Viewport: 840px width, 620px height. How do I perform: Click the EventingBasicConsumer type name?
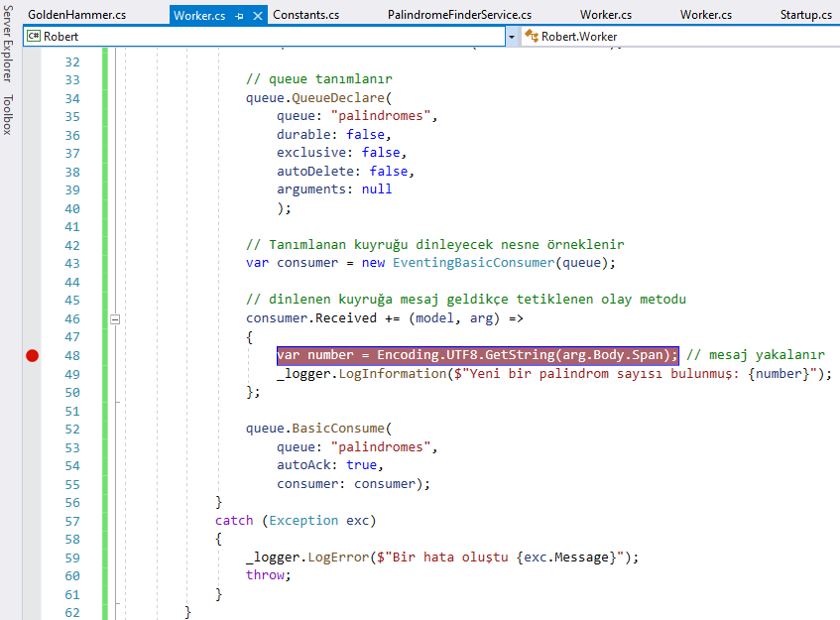pyautogui.click(x=472, y=263)
